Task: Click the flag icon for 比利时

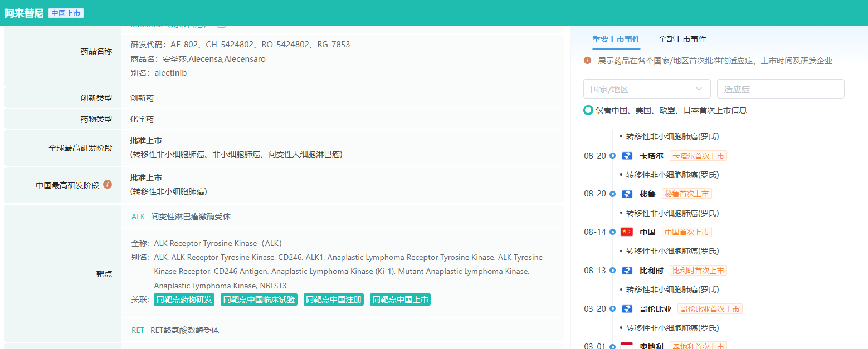Action: 627,271
